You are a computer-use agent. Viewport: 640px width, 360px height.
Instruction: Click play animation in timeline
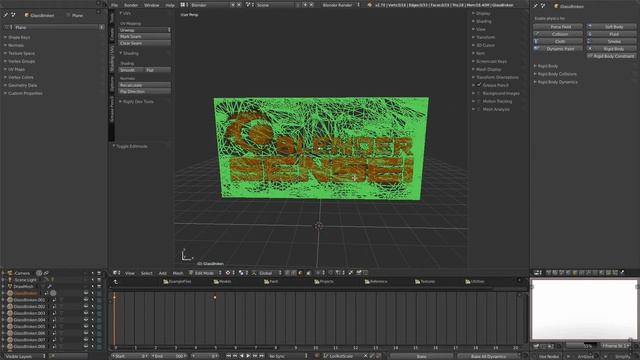(x=248, y=356)
